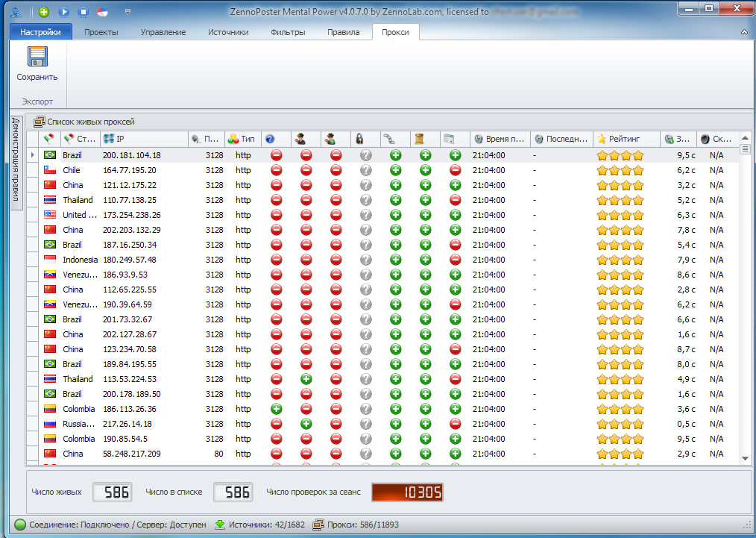Viewport: 756px width, 538px height.
Task: Open the Фильтры tab
Action: (x=288, y=32)
